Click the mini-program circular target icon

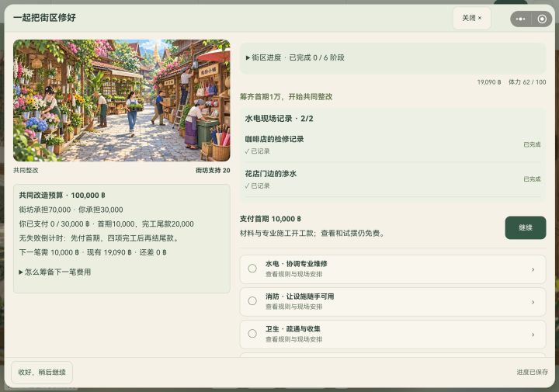[x=542, y=19]
